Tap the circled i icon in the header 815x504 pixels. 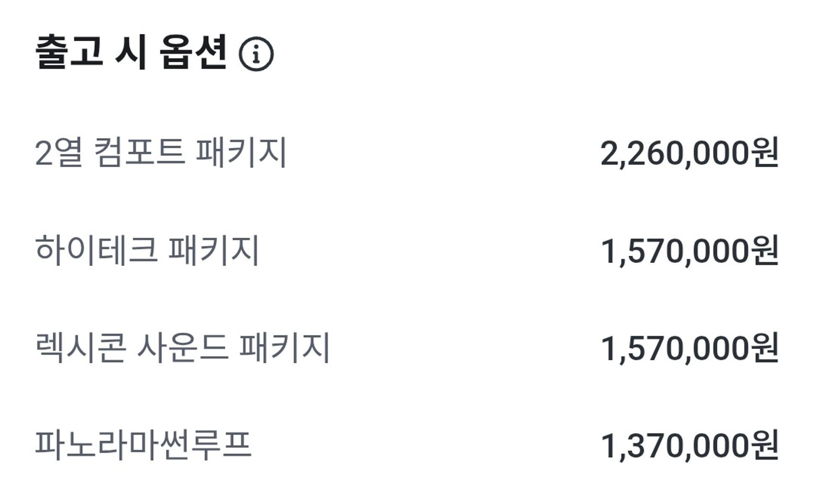(x=256, y=54)
